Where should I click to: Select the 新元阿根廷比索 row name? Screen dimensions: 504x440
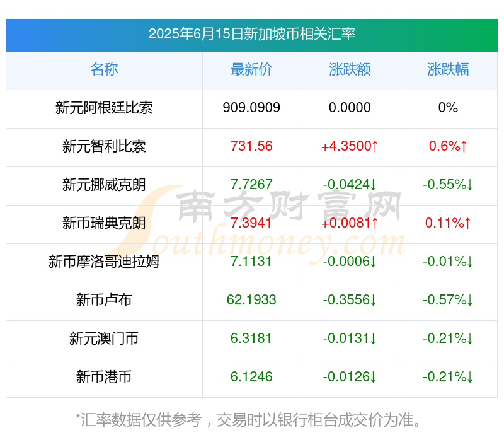tap(104, 108)
